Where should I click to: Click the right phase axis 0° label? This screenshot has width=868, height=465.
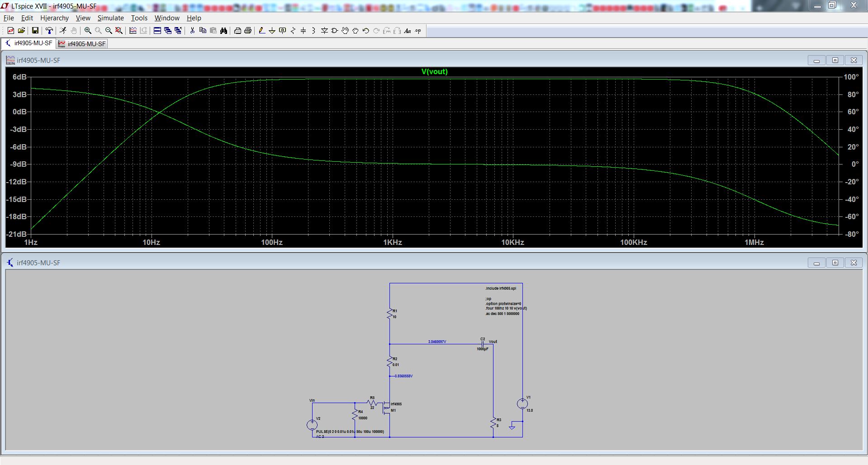pyautogui.click(x=854, y=164)
